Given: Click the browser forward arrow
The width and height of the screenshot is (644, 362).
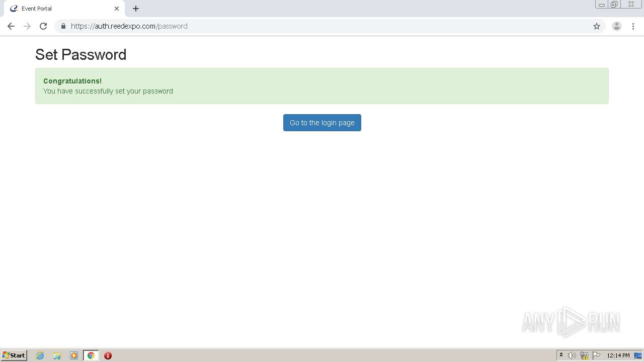Looking at the screenshot, I should click(27, 26).
